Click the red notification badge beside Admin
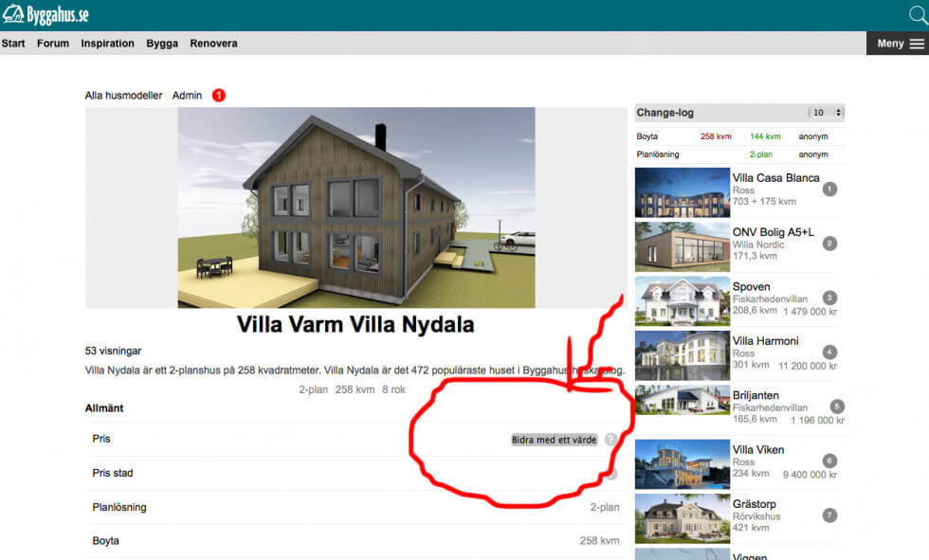The height and width of the screenshot is (560, 929). (218, 95)
